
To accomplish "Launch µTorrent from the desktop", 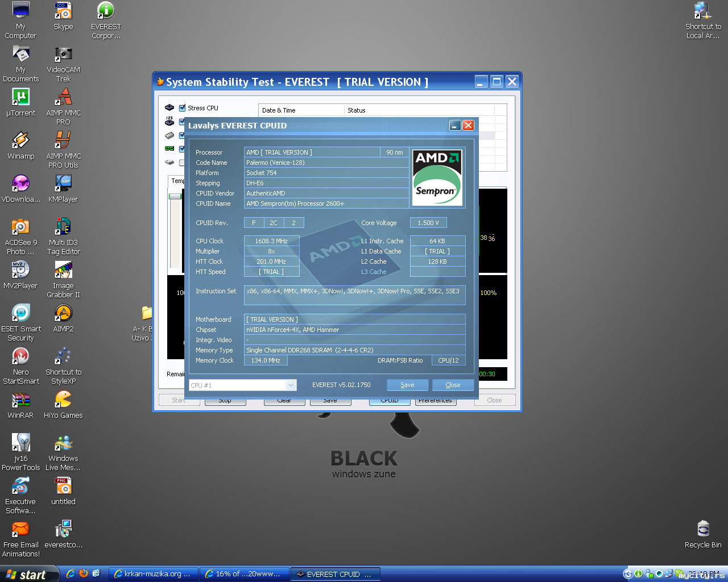I will [x=20, y=102].
